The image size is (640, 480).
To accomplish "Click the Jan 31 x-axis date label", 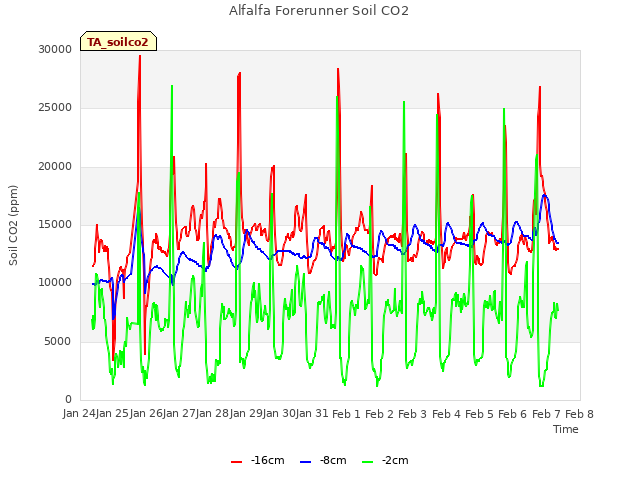I will pyautogui.click(x=312, y=414).
